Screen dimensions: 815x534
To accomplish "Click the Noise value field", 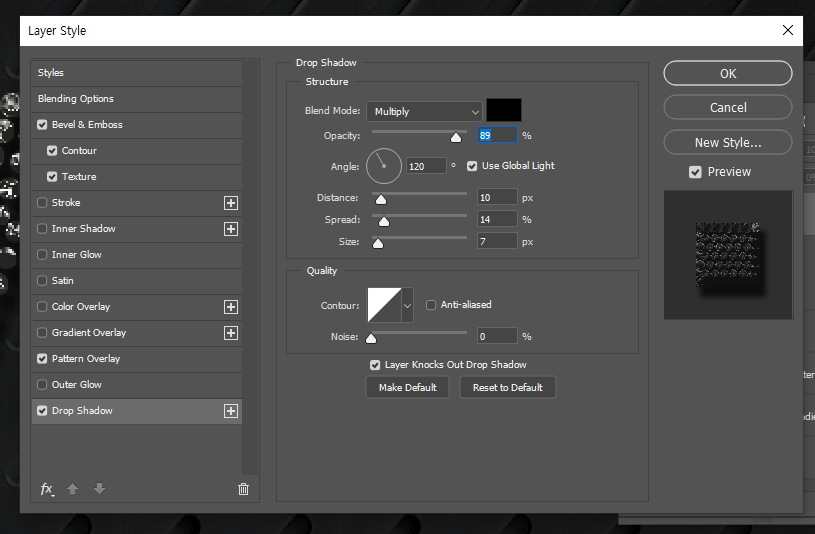I will (497, 336).
